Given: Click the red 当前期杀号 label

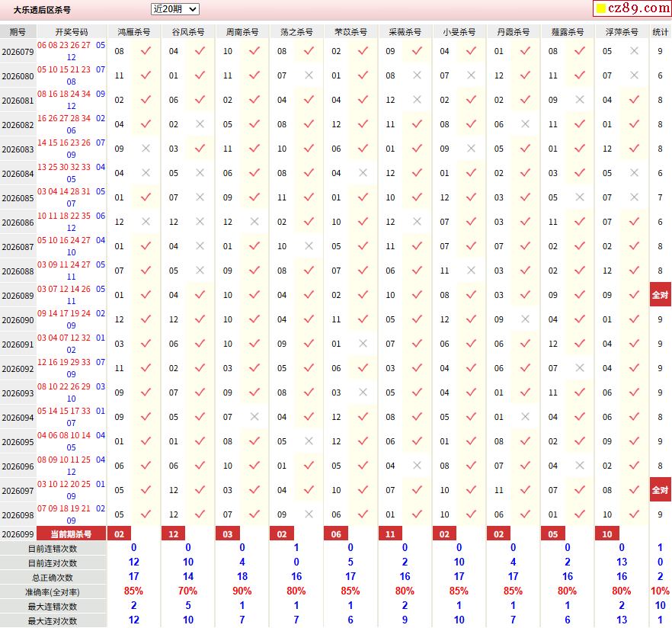Looking at the screenshot, I should 71,534.
